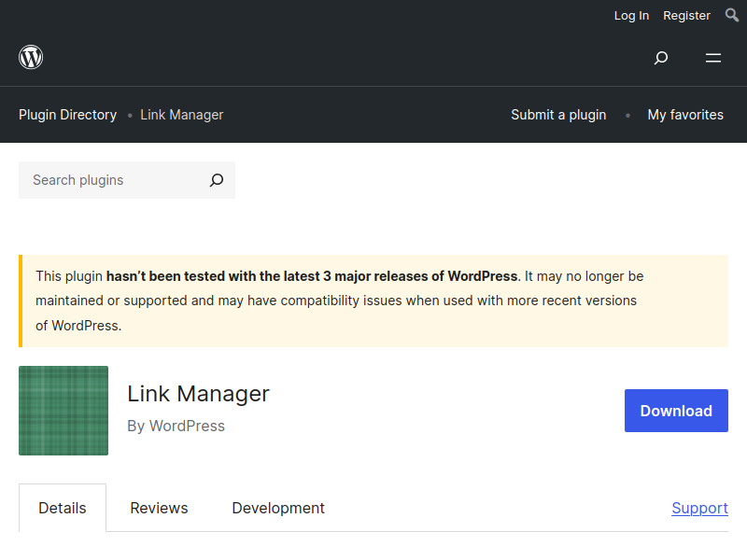This screenshot has height=560, width=747.
Task: Open the top admin bar search icon
Action: [732, 15]
